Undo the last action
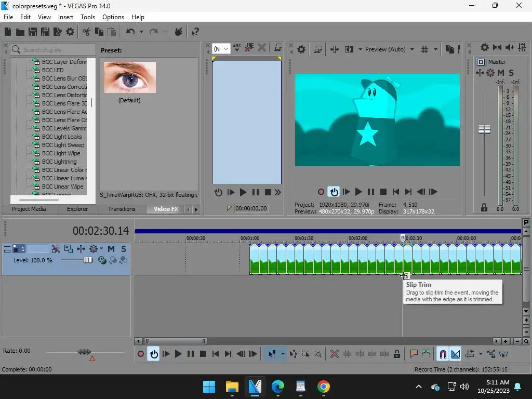 pyautogui.click(x=130, y=32)
